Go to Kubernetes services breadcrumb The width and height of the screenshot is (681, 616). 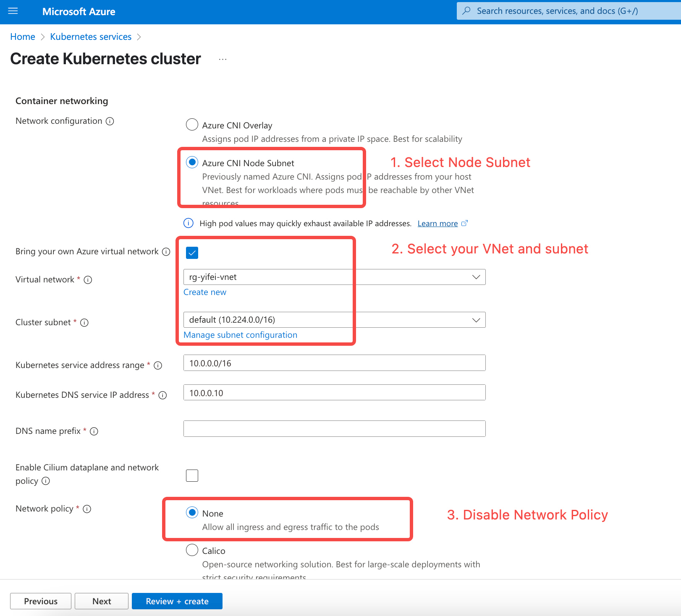(x=91, y=37)
